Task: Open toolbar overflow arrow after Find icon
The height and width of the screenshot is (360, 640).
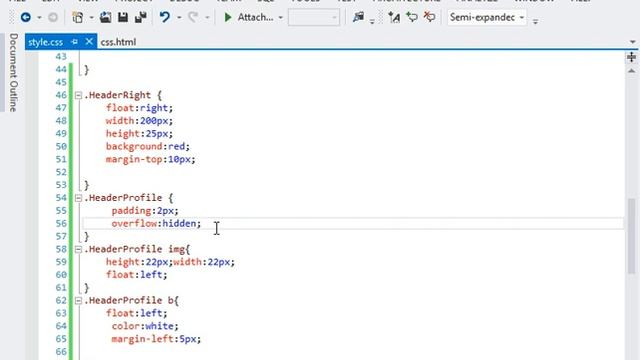Action: (x=372, y=21)
